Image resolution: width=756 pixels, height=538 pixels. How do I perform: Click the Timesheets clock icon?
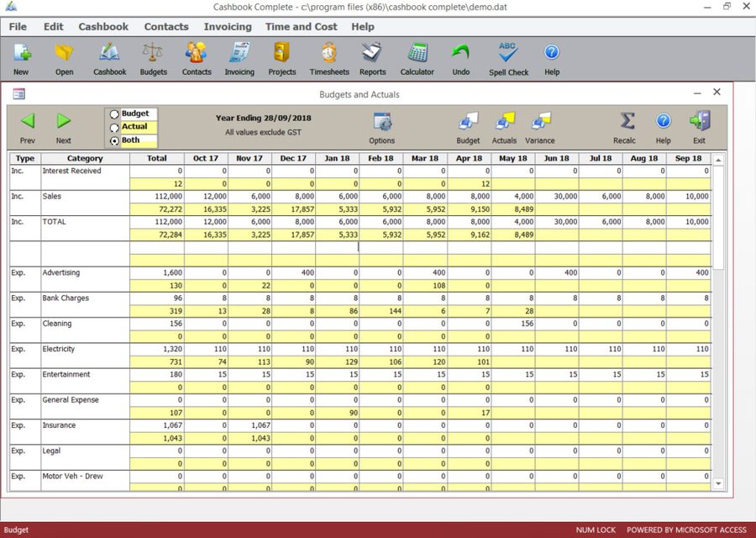coord(329,53)
